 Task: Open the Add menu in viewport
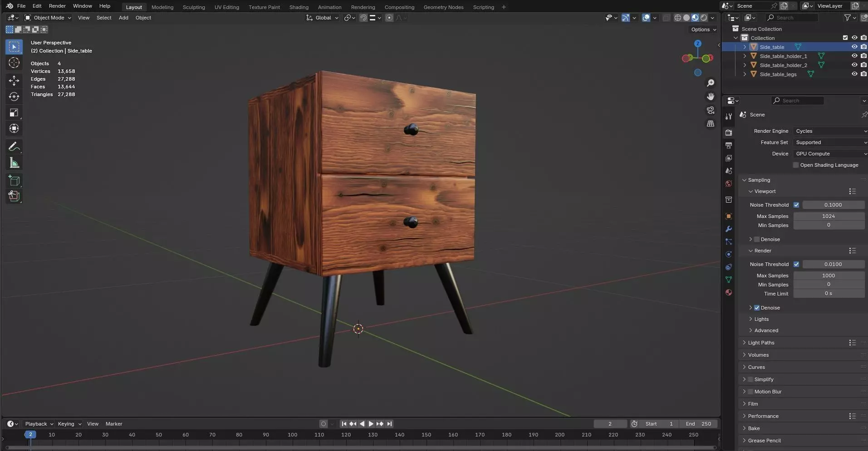click(123, 18)
